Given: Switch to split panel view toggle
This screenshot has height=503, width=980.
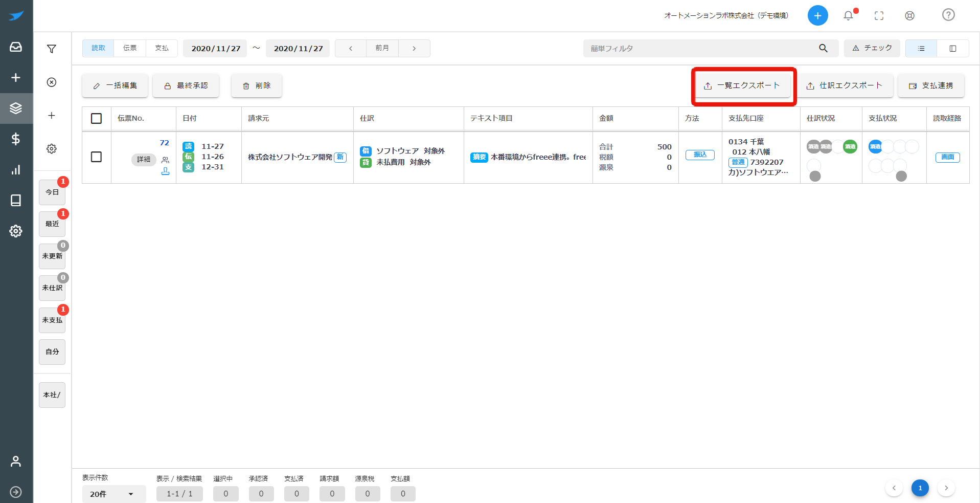Looking at the screenshot, I should click(953, 48).
